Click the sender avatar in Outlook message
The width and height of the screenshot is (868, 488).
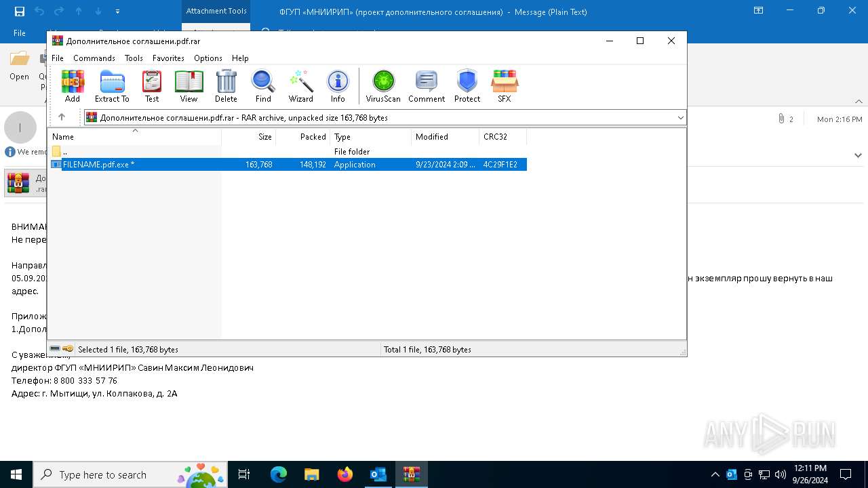click(20, 127)
